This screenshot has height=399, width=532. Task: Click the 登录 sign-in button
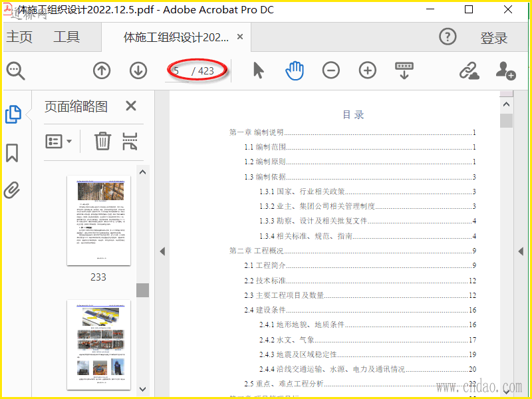pos(494,38)
